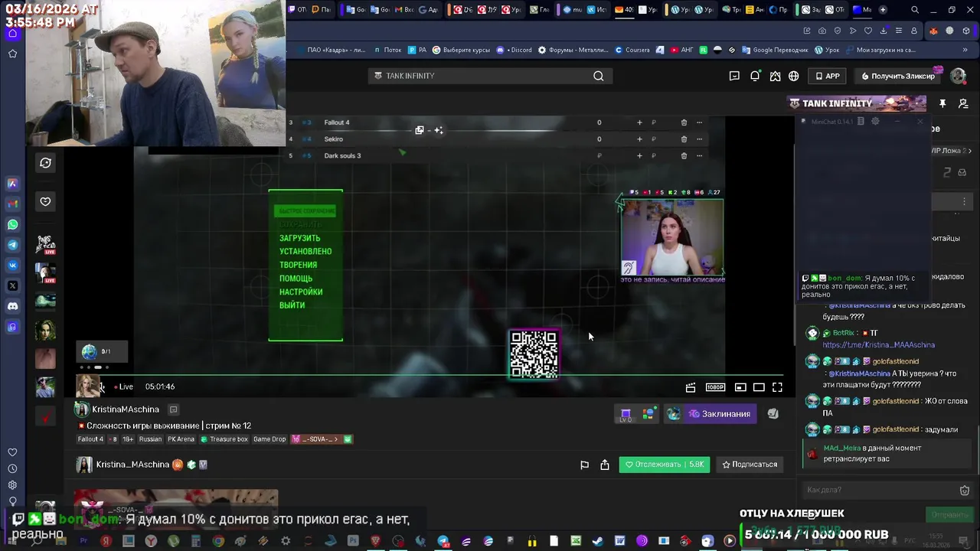Click the white fist icon beside Заклинания

[x=773, y=414]
